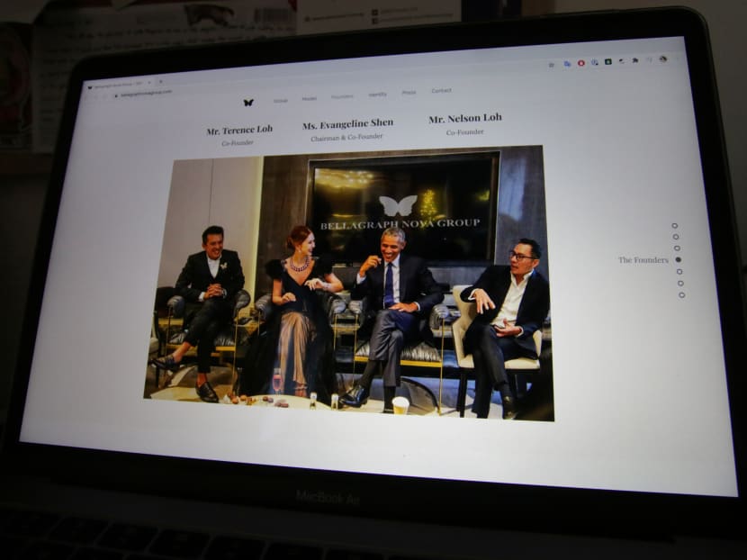747x560 pixels.
Task: Open the Model nav menu item
Action: tap(310, 98)
